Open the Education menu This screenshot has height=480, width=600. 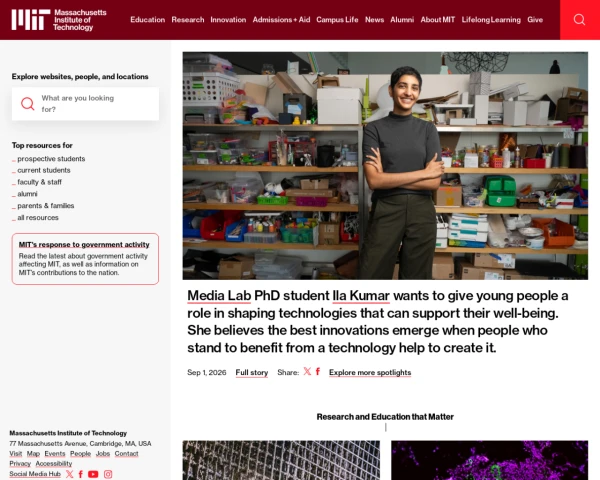tap(147, 20)
